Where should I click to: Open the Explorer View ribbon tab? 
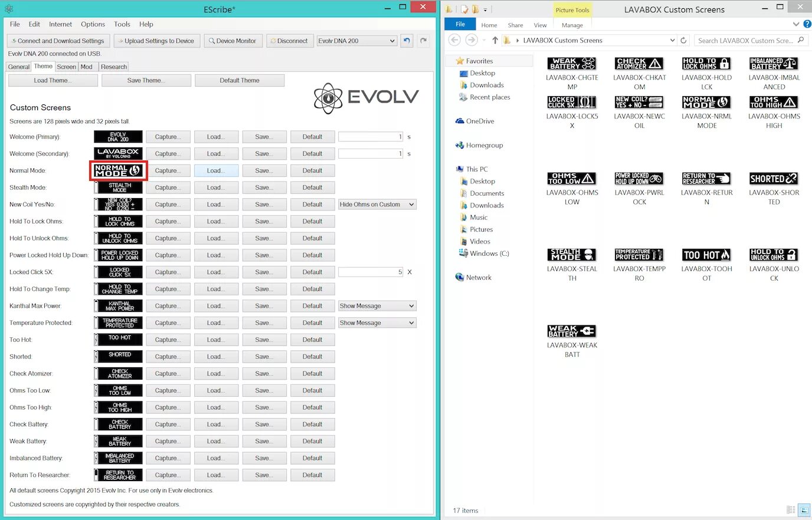point(540,25)
